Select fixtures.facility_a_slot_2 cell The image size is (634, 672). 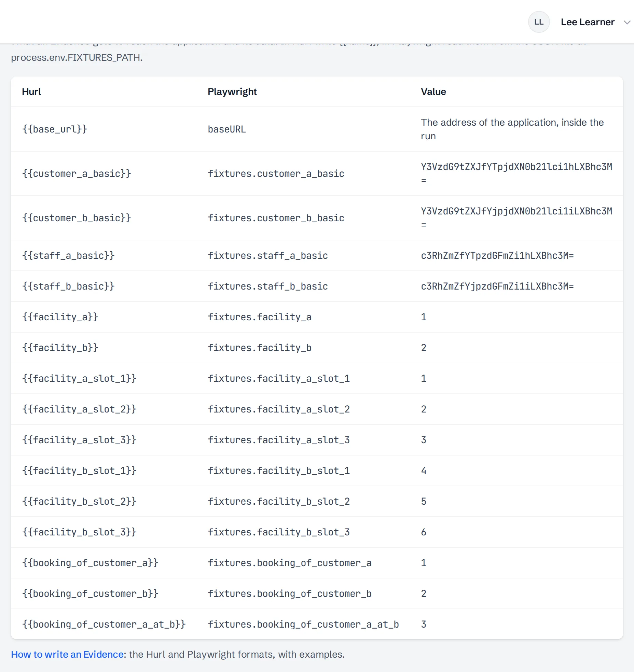click(279, 409)
